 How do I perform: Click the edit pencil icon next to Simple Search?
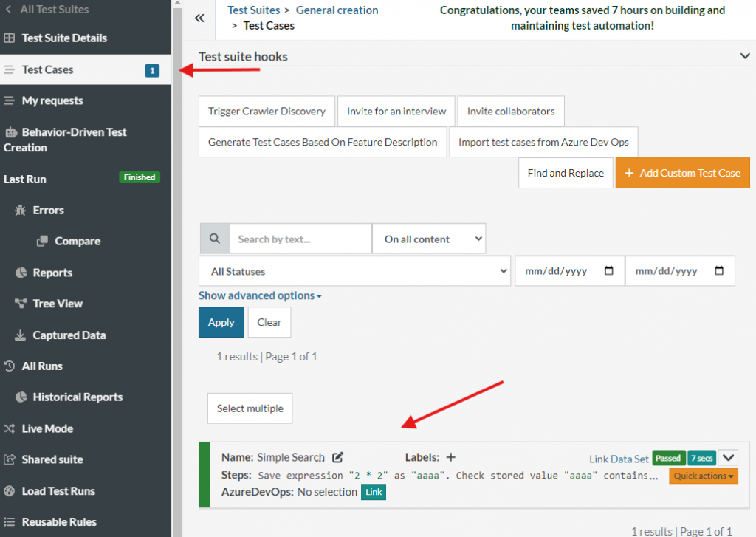point(338,457)
